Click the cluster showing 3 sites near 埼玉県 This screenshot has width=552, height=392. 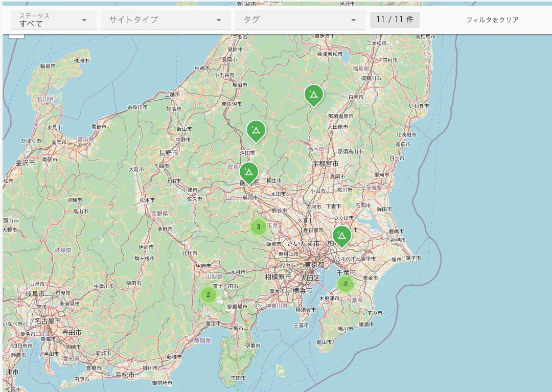(259, 226)
